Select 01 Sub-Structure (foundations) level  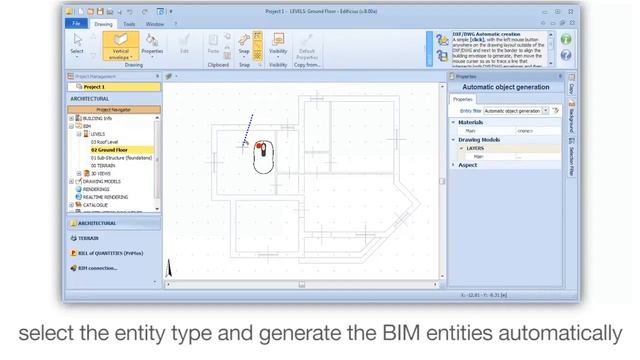tap(121, 158)
